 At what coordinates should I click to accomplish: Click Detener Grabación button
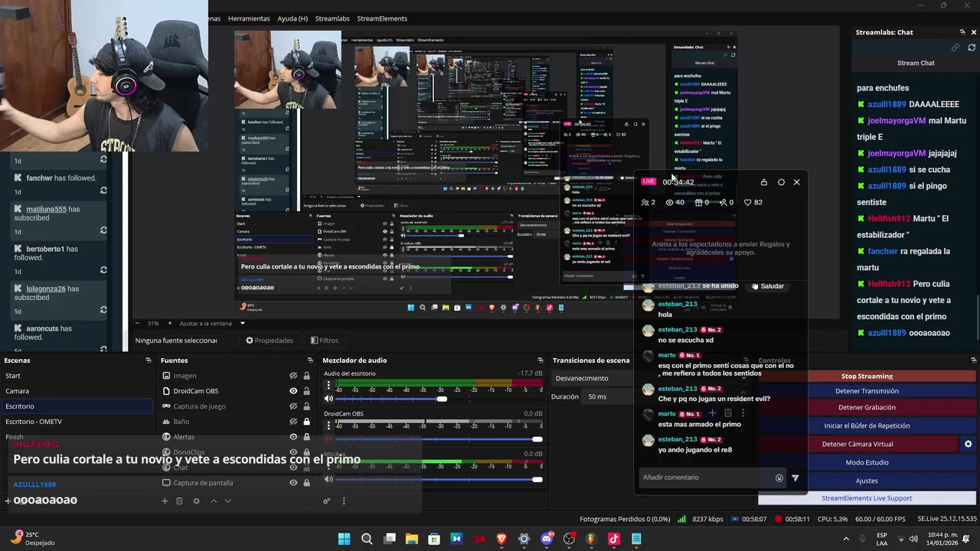coord(867,408)
